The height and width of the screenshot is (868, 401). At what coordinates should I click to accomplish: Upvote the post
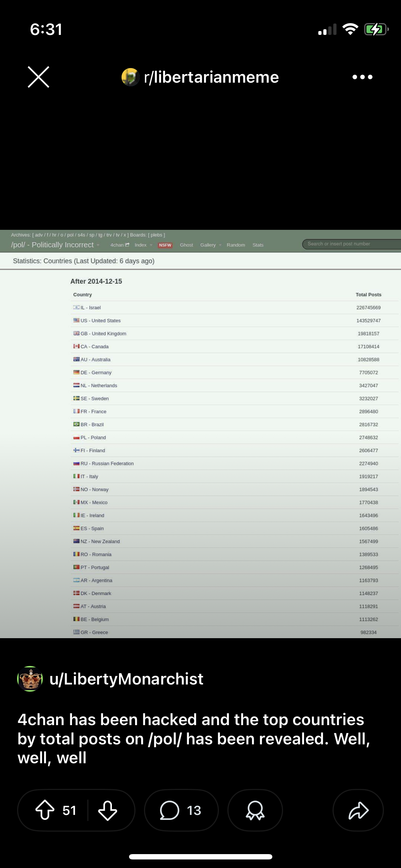45,810
